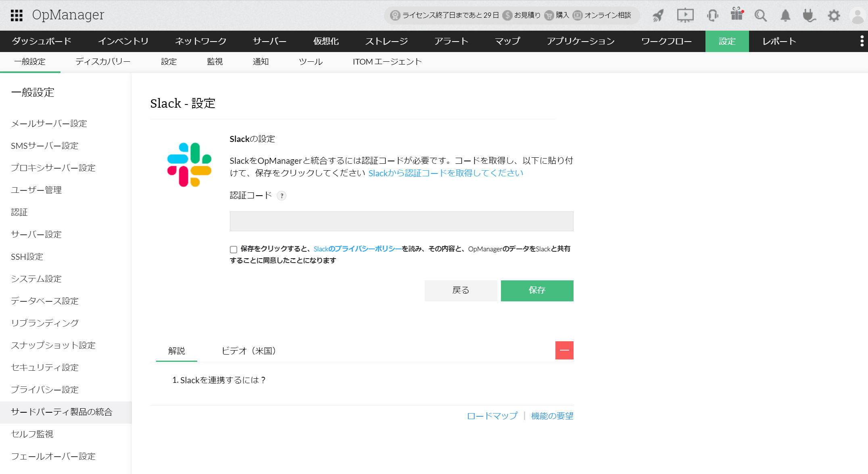
Task: Open the アラート menu
Action: (451, 41)
